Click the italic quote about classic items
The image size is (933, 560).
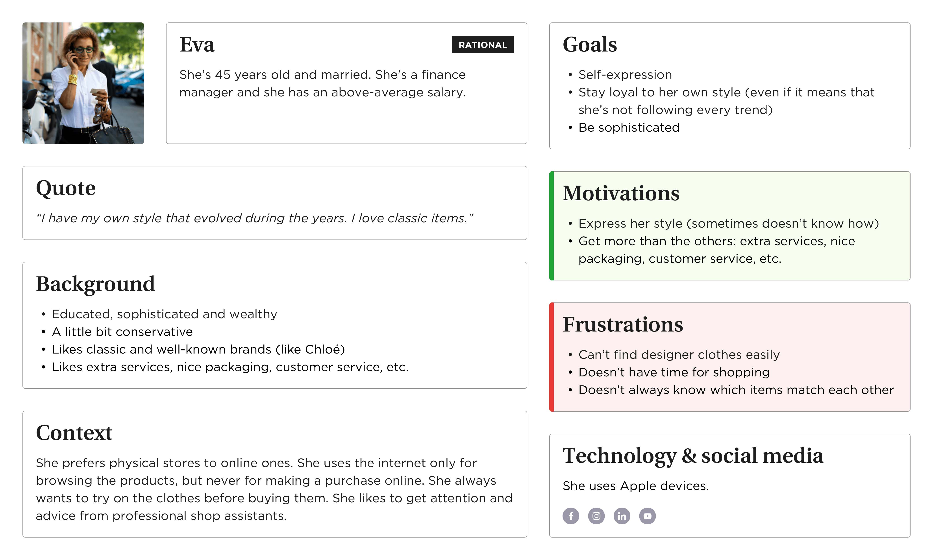254,218
